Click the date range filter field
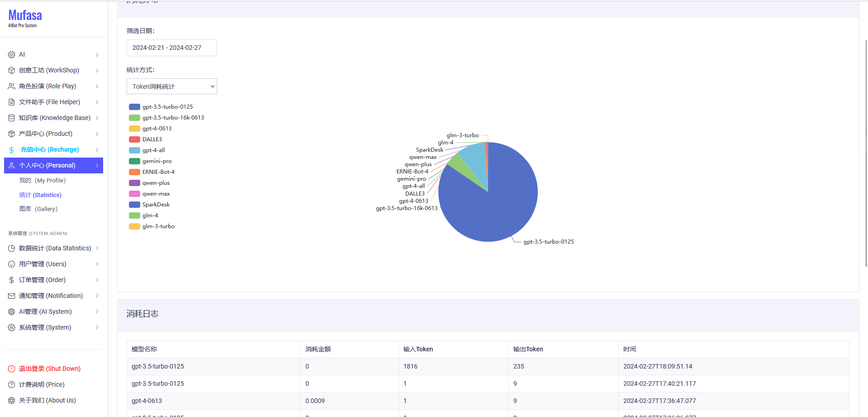The width and height of the screenshot is (868, 417). pos(172,48)
